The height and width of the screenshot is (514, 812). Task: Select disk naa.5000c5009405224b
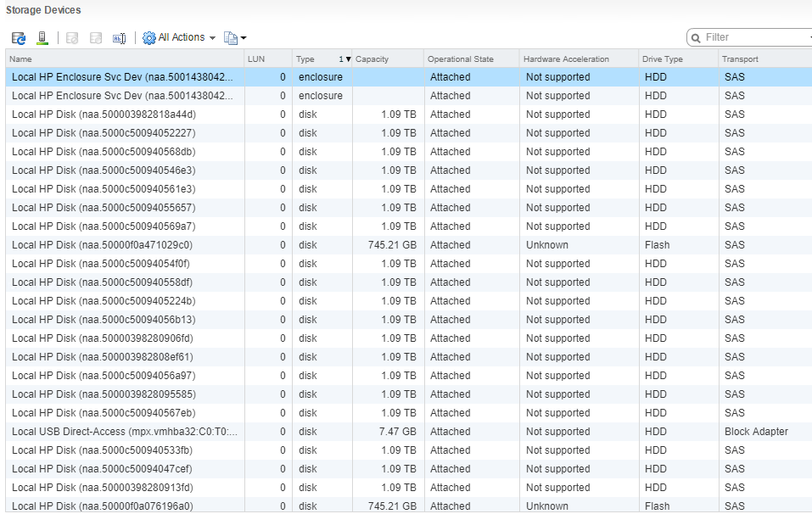[x=409, y=301]
